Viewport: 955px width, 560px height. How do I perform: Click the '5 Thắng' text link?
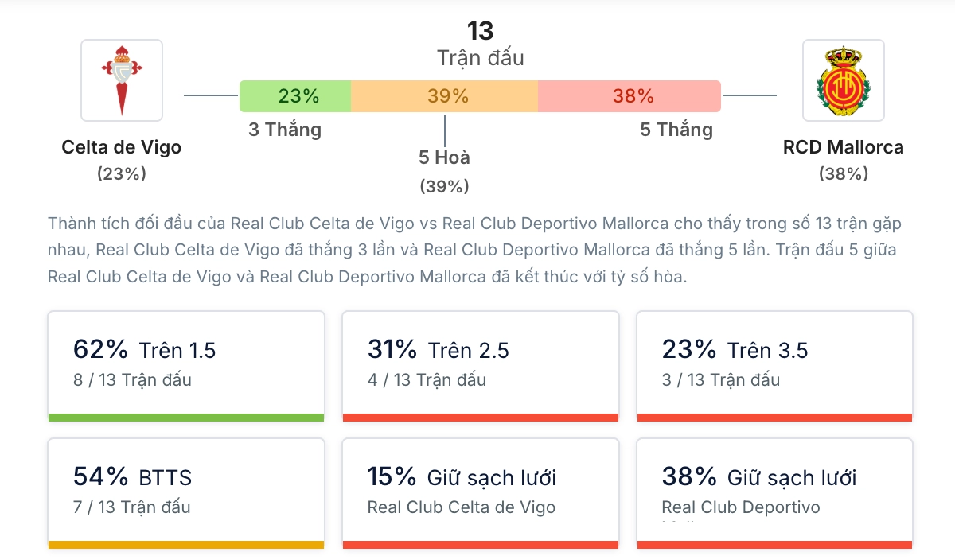676,129
